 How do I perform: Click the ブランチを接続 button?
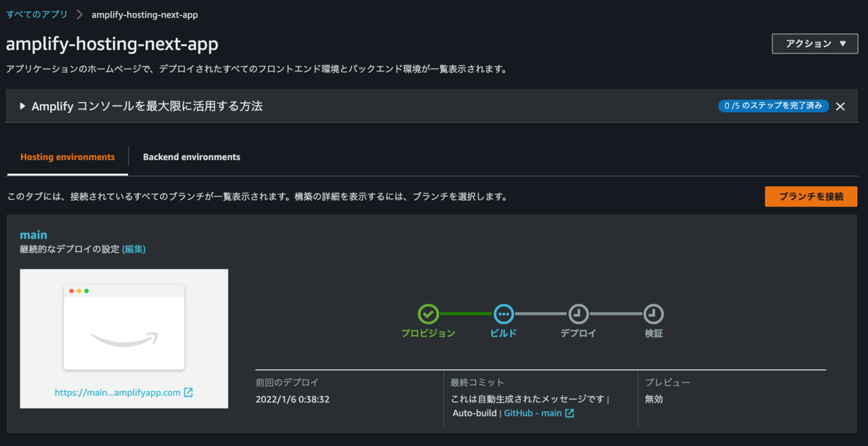[811, 196]
